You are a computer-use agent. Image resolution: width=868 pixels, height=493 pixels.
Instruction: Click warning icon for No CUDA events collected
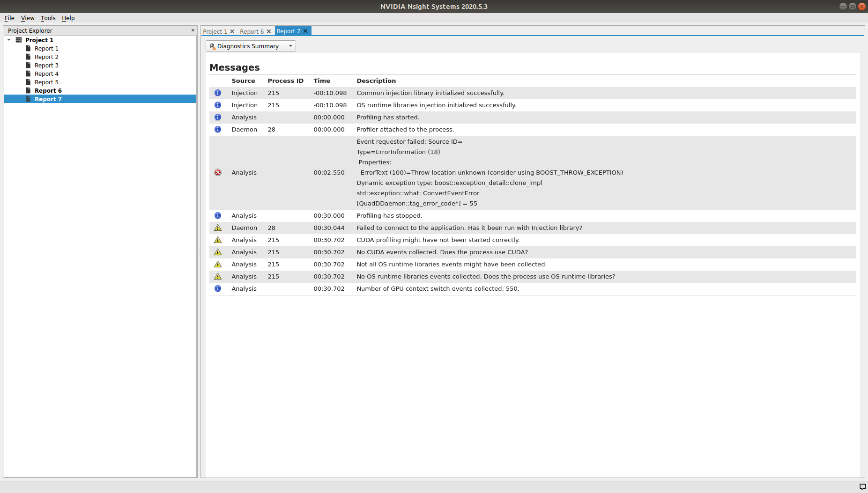(x=218, y=252)
